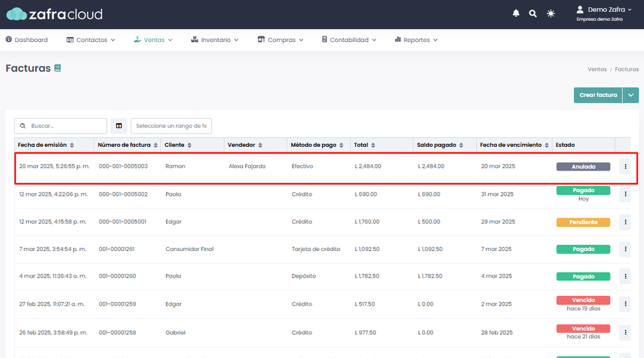Expand the arrow next to Crear factura
The height and width of the screenshot is (358, 644).
631,95
